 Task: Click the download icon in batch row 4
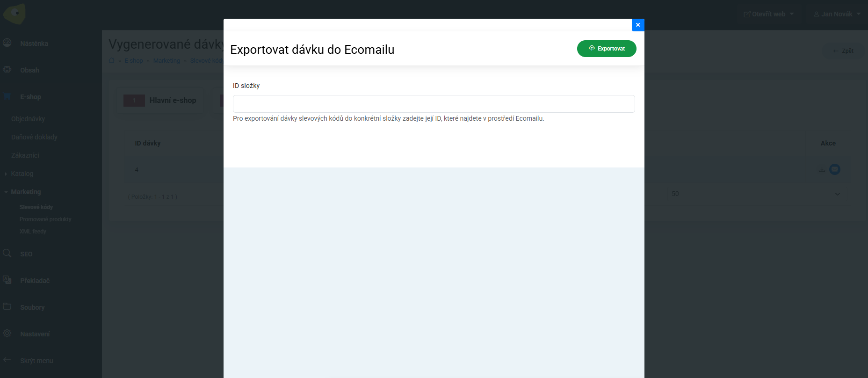tap(822, 169)
